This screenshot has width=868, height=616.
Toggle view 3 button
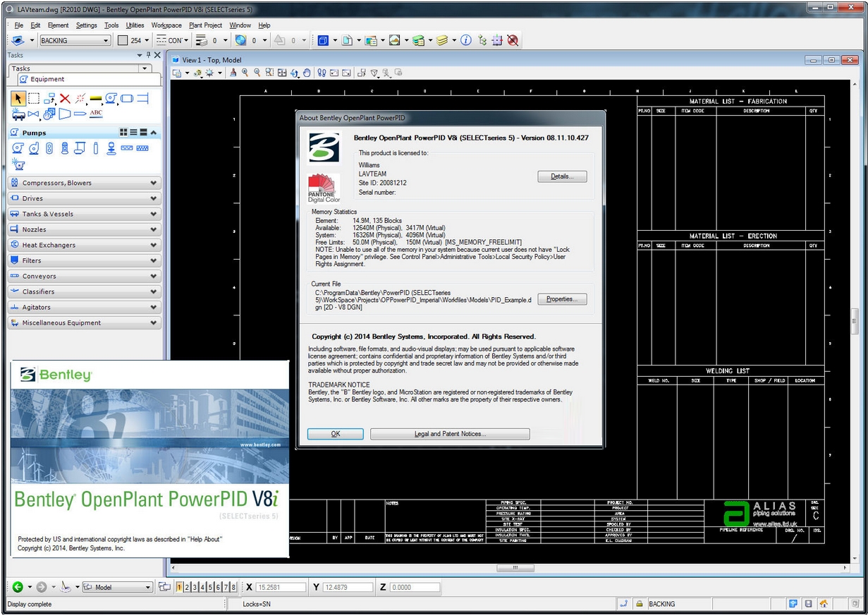point(195,586)
